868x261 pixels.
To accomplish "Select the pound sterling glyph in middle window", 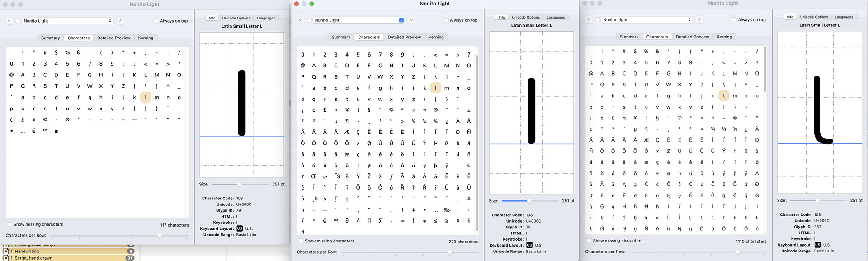I will 325,110.
